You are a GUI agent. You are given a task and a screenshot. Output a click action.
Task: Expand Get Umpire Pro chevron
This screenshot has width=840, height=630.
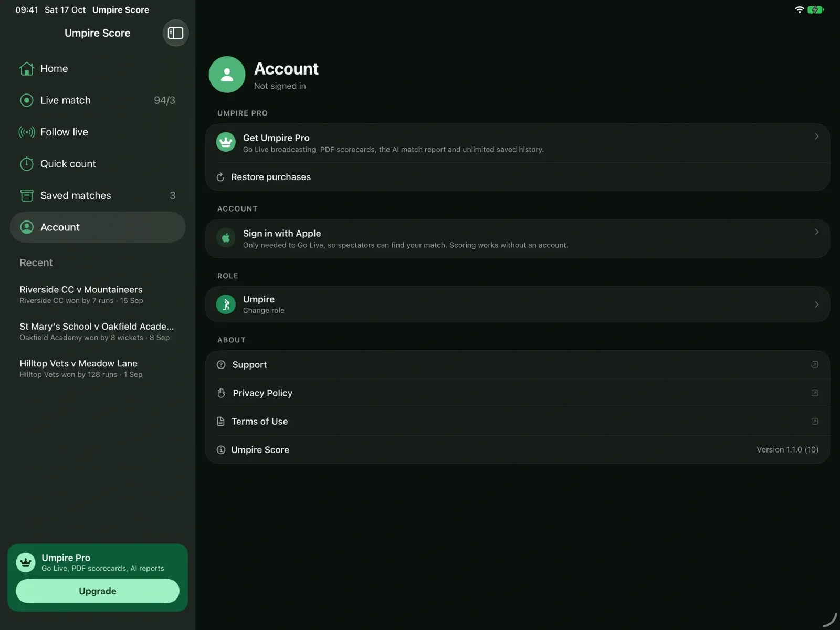(816, 136)
